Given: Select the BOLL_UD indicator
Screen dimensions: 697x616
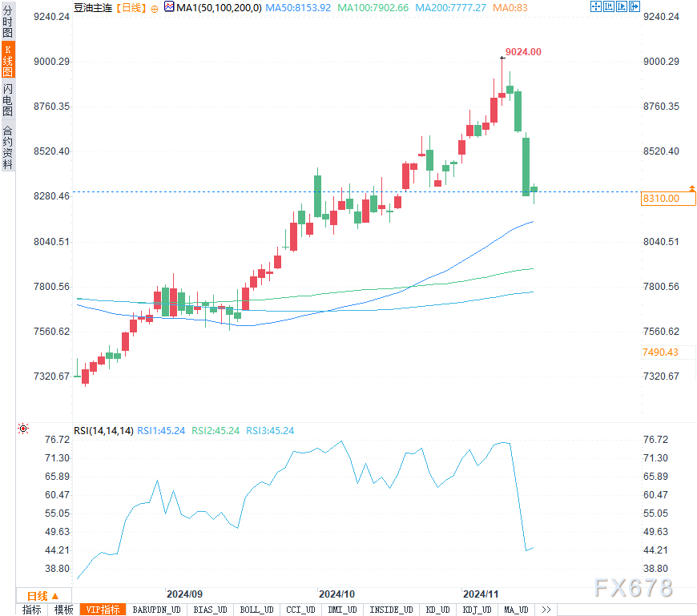Looking at the screenshot, I should point(256,610).
